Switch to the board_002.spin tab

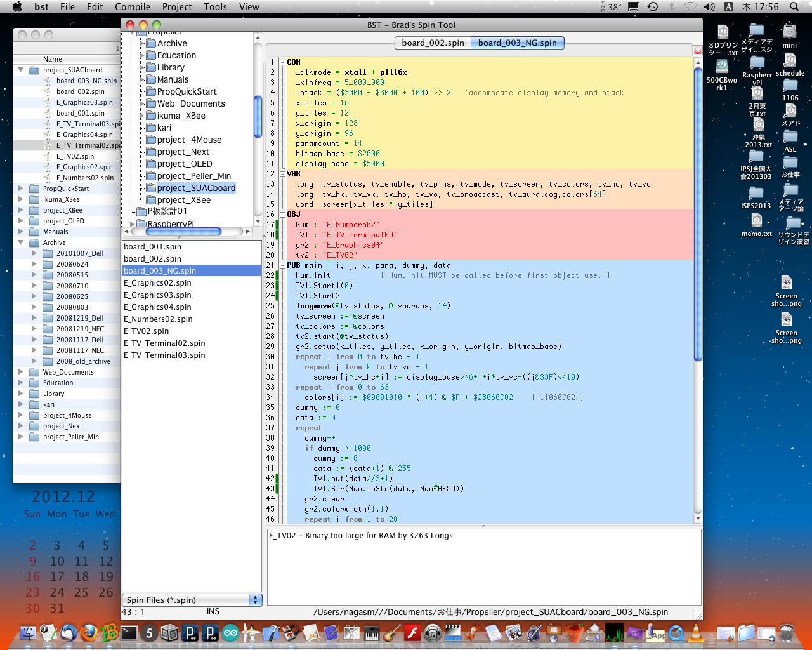tap(433, 43)
